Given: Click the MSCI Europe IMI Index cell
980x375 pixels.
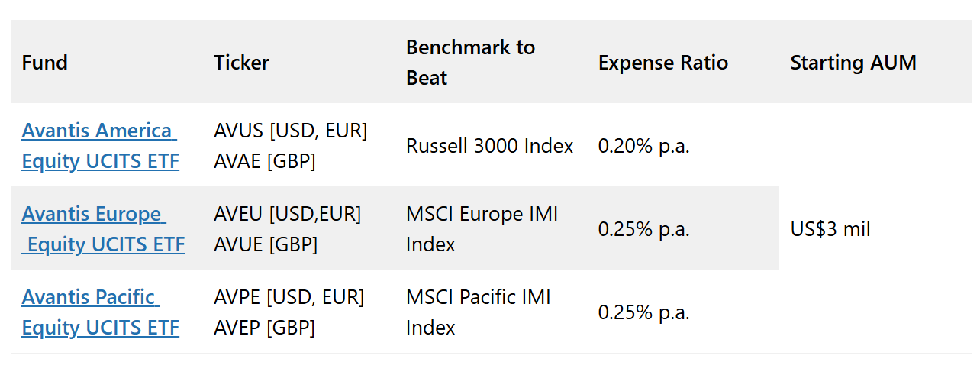Looking at the screenshot, I should pyautogui.click(x=482, y=229).
